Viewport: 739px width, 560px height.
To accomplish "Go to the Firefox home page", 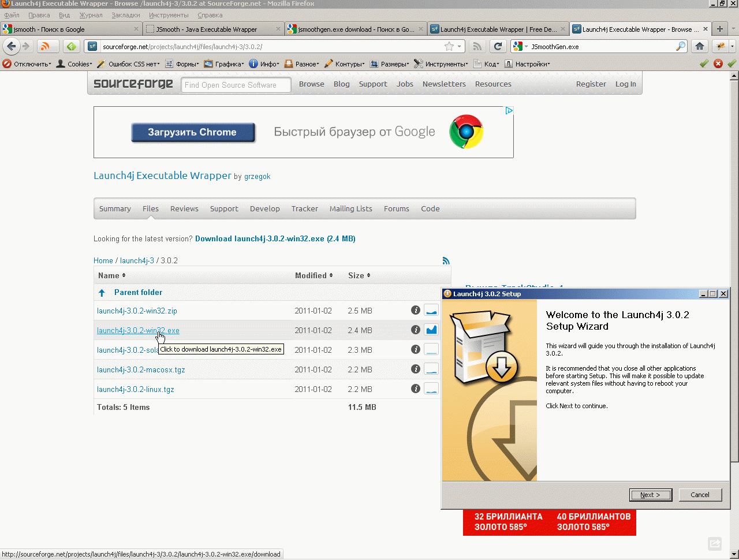I will [700, 47].
